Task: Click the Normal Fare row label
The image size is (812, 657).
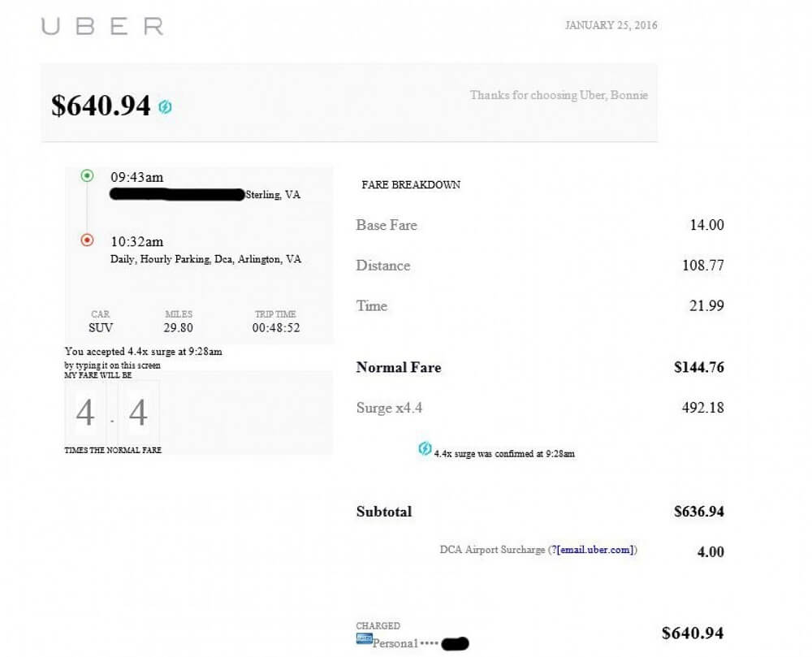Action: coord(399,367)
